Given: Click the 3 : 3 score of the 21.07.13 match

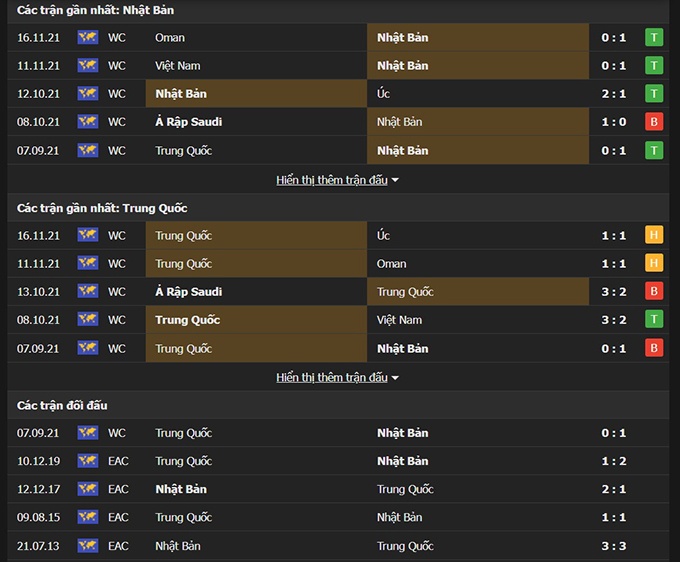Looking at the screenshot, I should [613, 546].
